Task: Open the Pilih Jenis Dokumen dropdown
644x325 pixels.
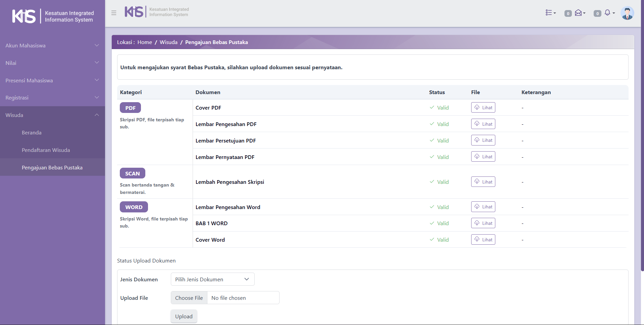Action: [x=212, y=279]
